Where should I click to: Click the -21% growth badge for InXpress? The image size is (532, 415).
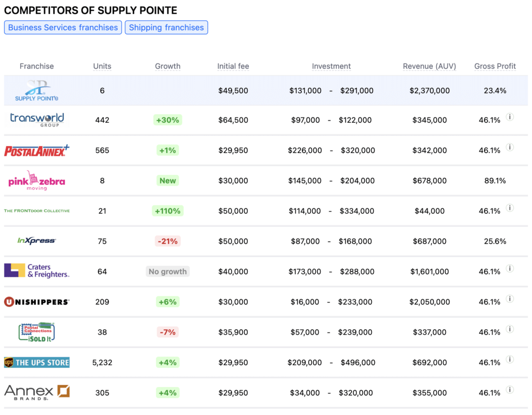click(168, 241)
